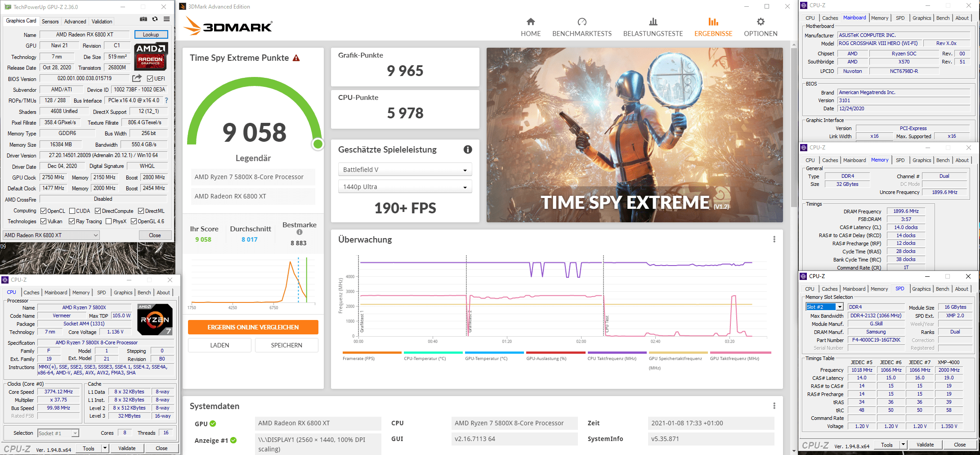Open the Bench tab in the CPU-Z Mainboard window

click(x=943, y=18)
